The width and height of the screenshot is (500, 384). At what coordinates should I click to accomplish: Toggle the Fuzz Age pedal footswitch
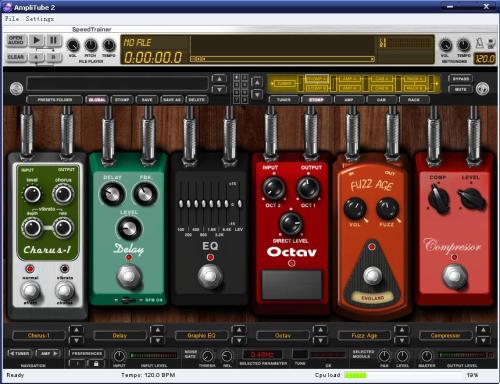(372, 275)
